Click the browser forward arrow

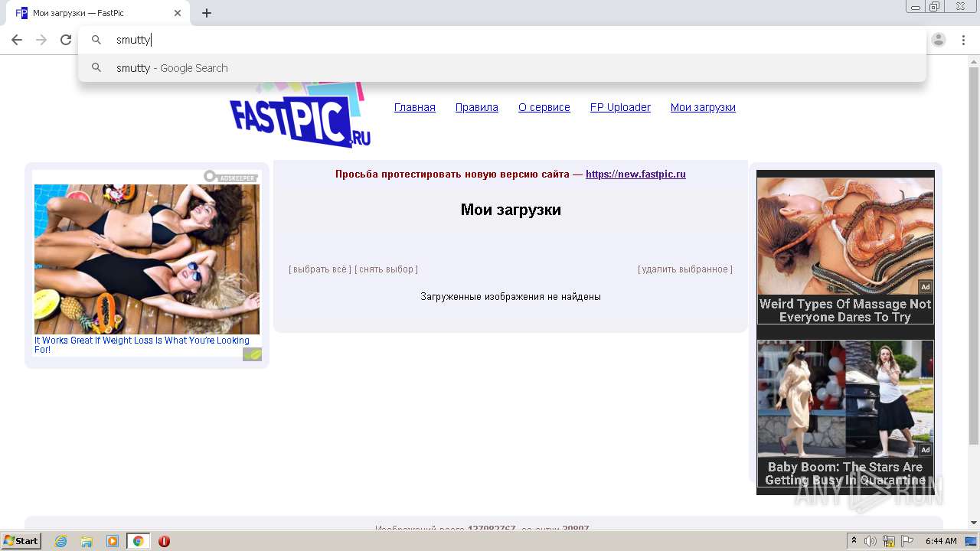(x=41, y=40)
